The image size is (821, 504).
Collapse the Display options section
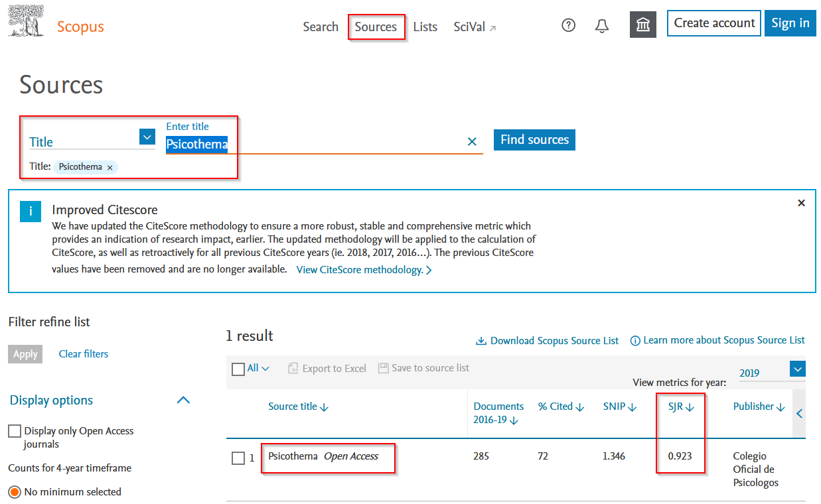pyautogui.click(x=183, y=400)
